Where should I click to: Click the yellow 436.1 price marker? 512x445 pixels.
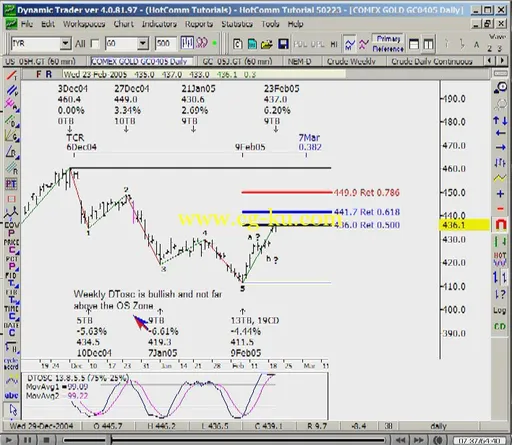pos(463,225)
